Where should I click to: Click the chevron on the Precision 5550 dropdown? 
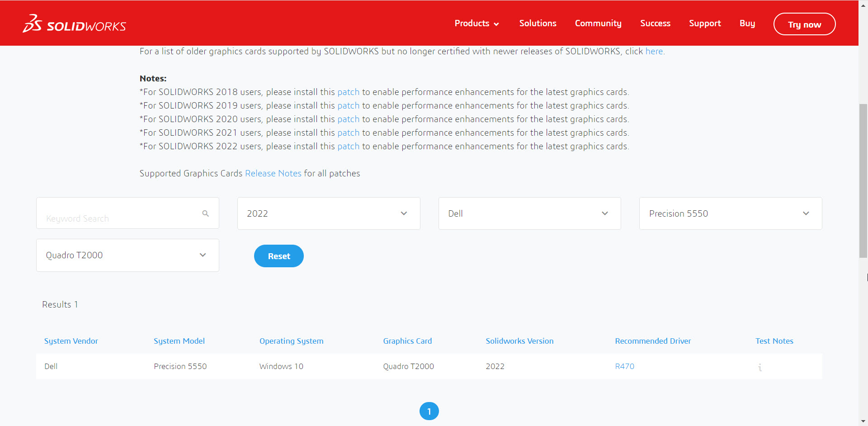807,213
